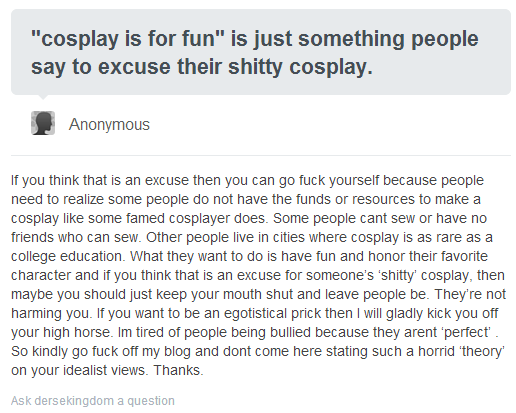This screenshot has width=516, height=413.
Task: Click the phrase 'honor their favorite character'
Action: pos(250,266)
